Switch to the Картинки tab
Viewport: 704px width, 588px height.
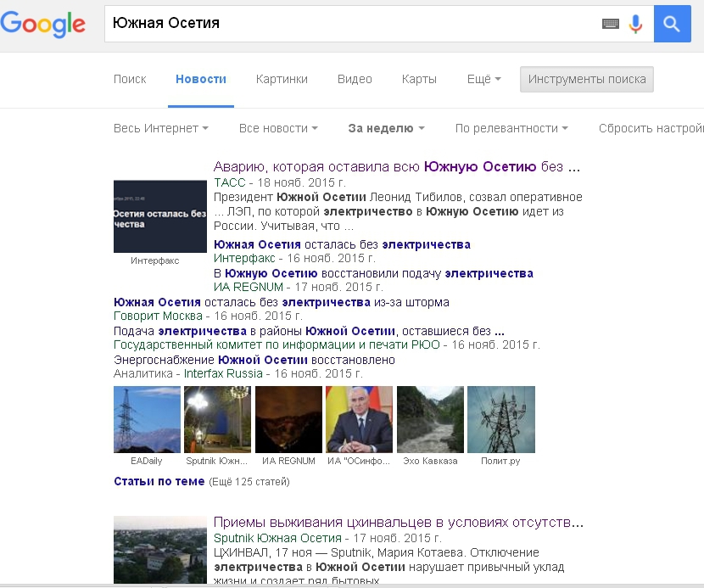282,79
